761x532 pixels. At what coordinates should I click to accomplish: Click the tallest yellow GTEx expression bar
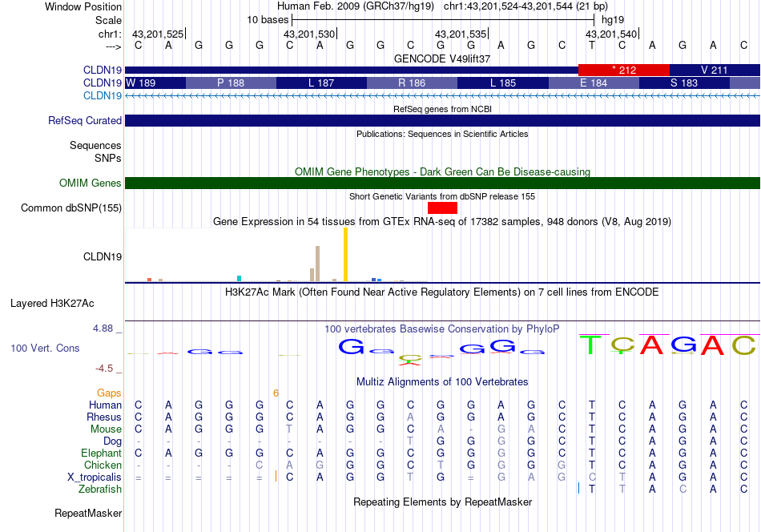tap(345, 254)
